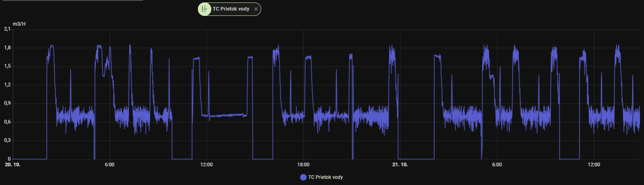The width and height of the screenshot is (644, 185).
Task: Click the 0,3 y-axis label
Action: (7, 140)
